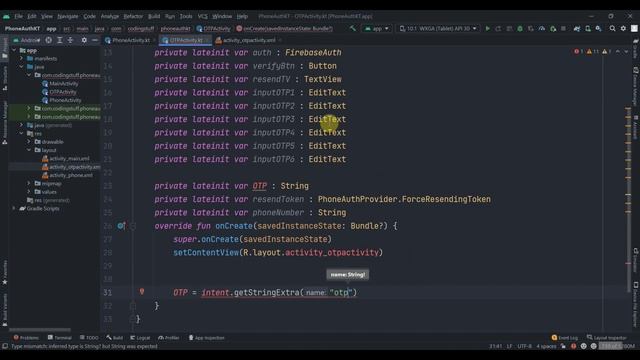This screenshot has height=360, width=640.
Task: Expand Gradle Scripts node
Action: coord(15,208)
